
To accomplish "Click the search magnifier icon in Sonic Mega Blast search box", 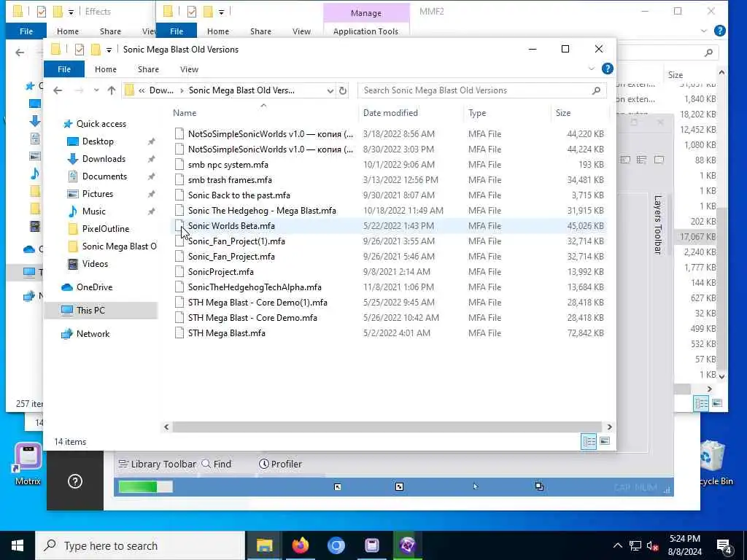I will (x=596, y=90).
